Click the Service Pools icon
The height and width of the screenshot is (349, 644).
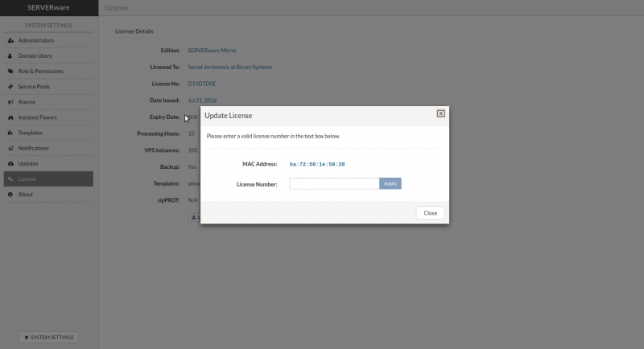coord(10,87)
